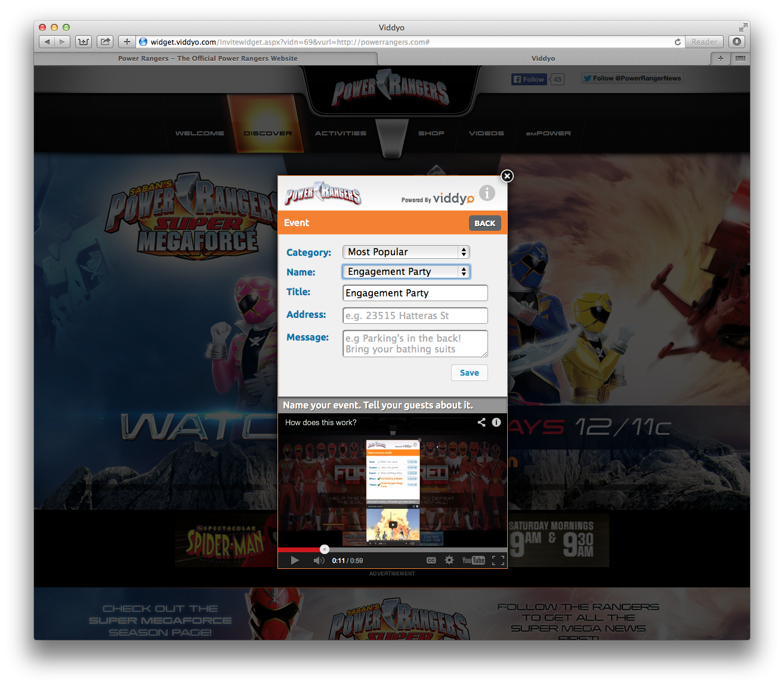
Task: Open the Category dropdown showing Most Popular
Action: pos(406,252)
